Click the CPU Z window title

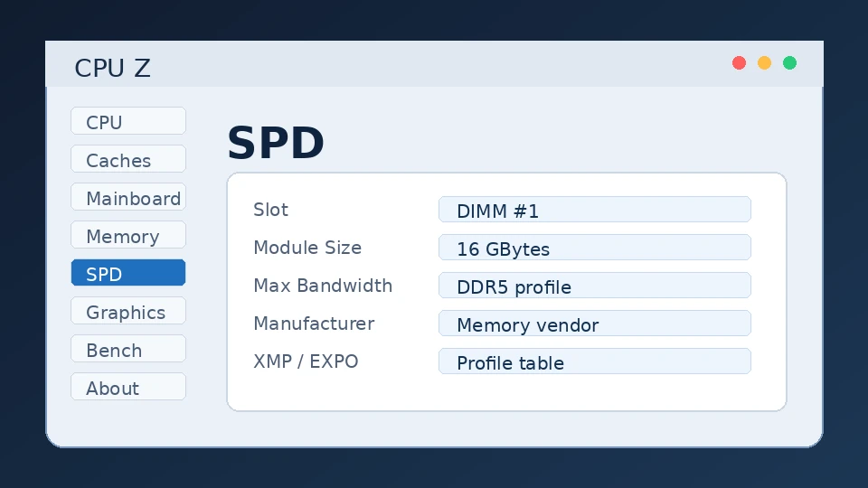pos(112,68)
